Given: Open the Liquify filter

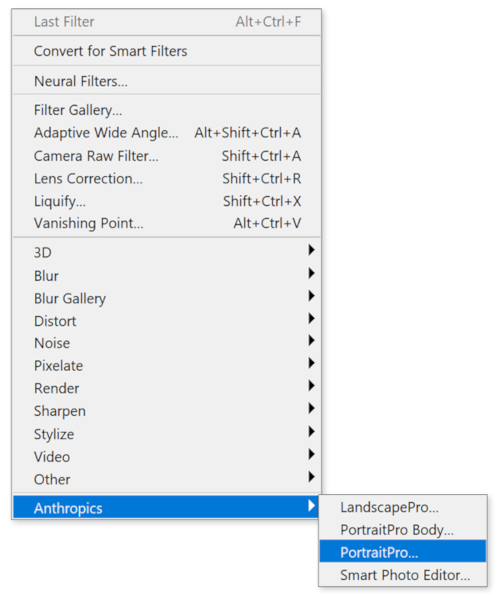Looking at the screenshot, I should (x=167, y=201).
